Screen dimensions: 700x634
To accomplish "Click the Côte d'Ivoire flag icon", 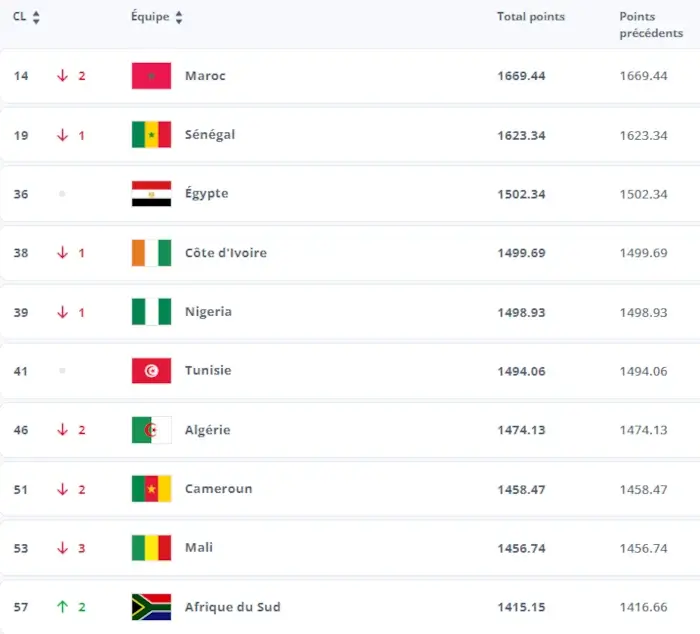I will (x=151, y=253).
